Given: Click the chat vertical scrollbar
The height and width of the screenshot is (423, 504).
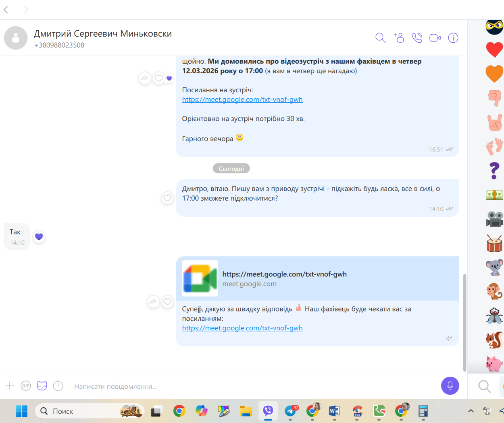Looking at the screenshot, I should tap(464, 322).
